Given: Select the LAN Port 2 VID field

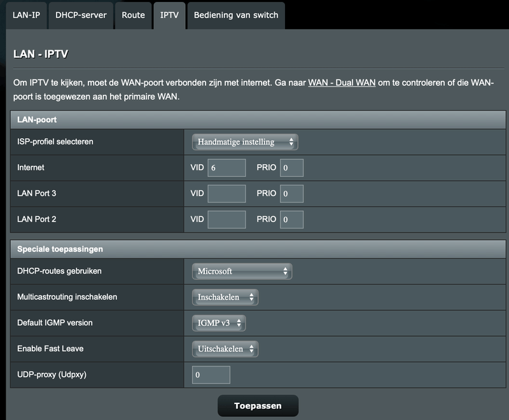Looking at the screenshot, I should [x=227, y=220].
